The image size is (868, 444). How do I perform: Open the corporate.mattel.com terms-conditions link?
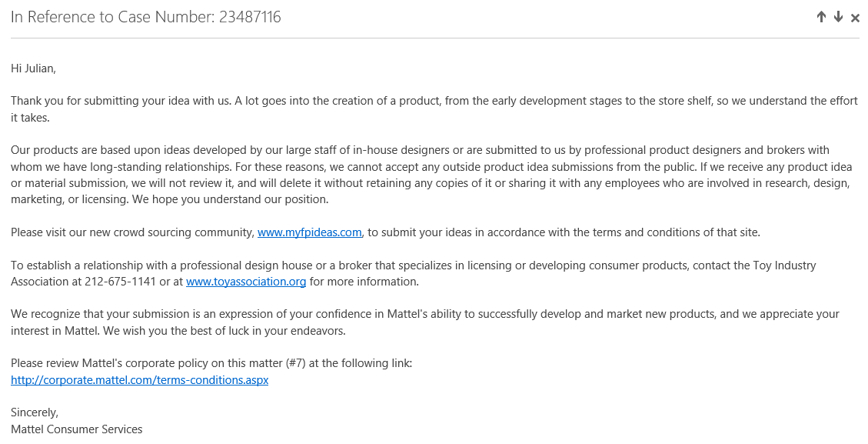(139, 380)
